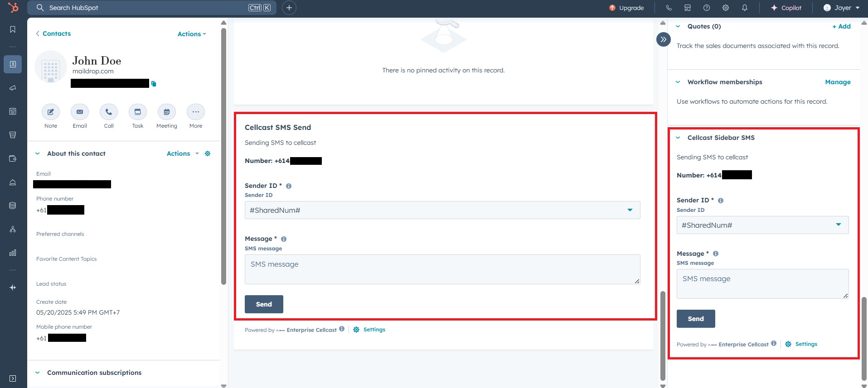Click the left panel vertical scrollbar
The image size is (868, 388).
click(223, 156)
